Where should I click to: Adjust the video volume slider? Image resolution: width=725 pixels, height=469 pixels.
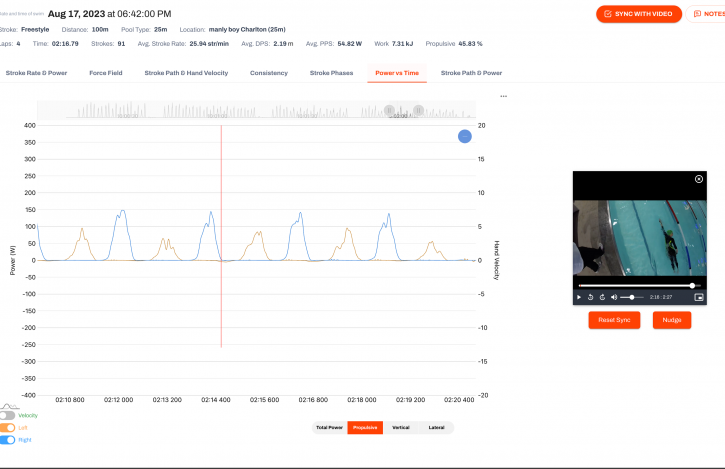coord(632,297)
